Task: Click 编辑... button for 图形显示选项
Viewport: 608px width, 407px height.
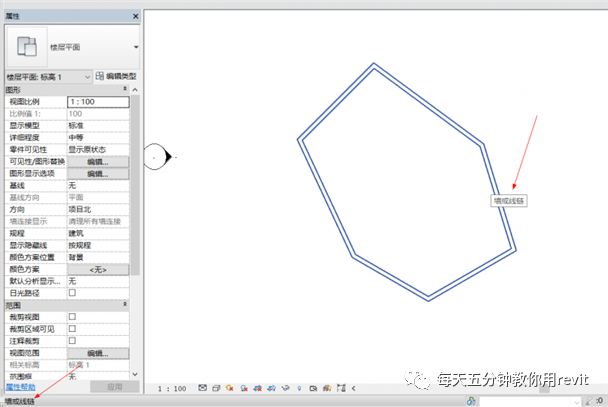Action: 98,174
